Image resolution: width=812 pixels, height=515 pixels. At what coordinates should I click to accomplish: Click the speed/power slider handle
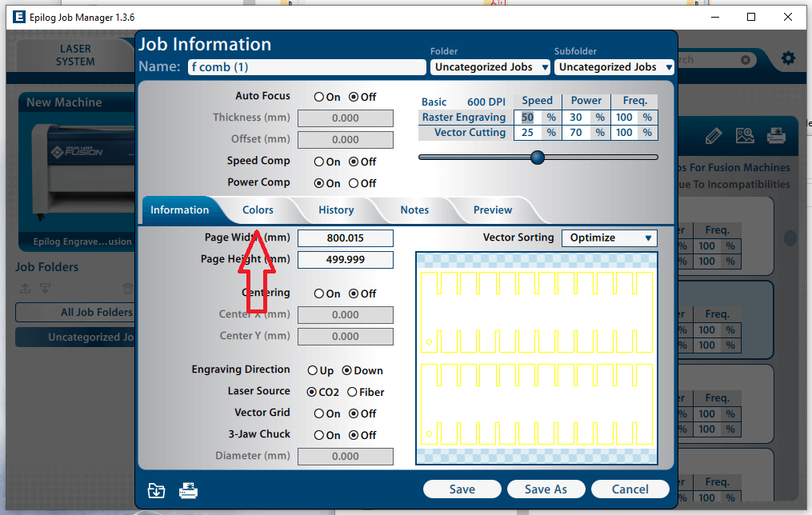538,158
